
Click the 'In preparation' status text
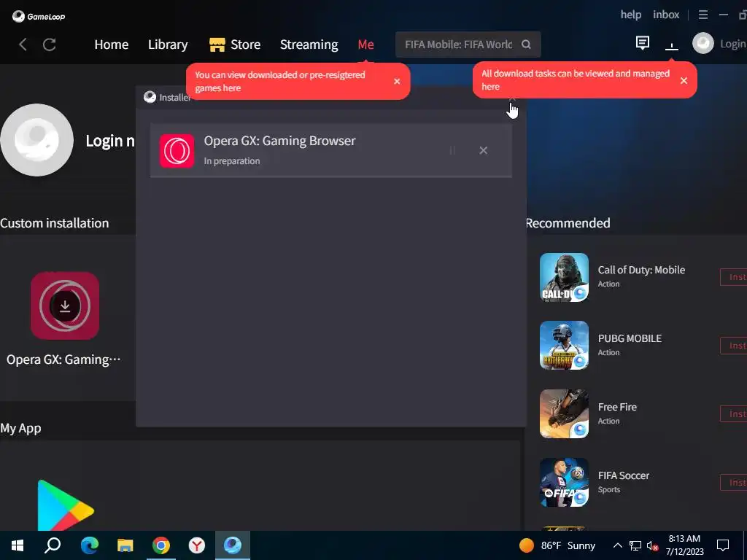click(232, 161)
